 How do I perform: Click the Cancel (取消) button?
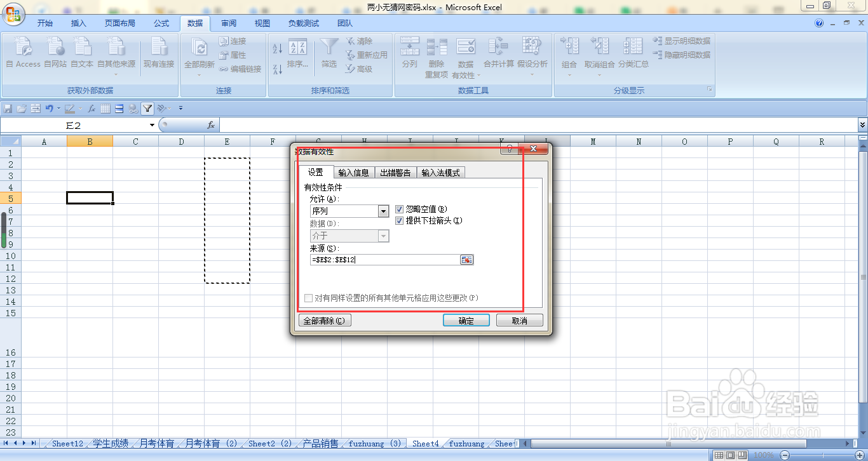pyautogui.click(x=520, y=321)
